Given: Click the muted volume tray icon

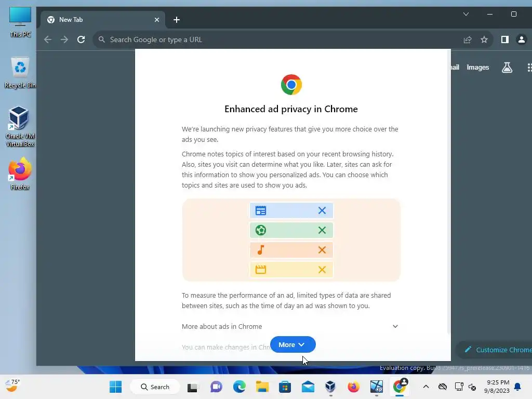Looking at the screenshot, I should (472, 387).
